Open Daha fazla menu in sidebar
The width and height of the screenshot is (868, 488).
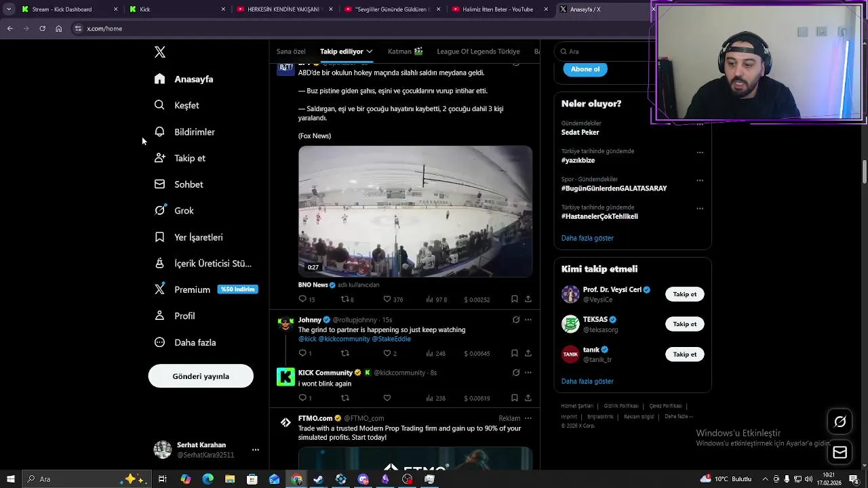tap(185, 342)
